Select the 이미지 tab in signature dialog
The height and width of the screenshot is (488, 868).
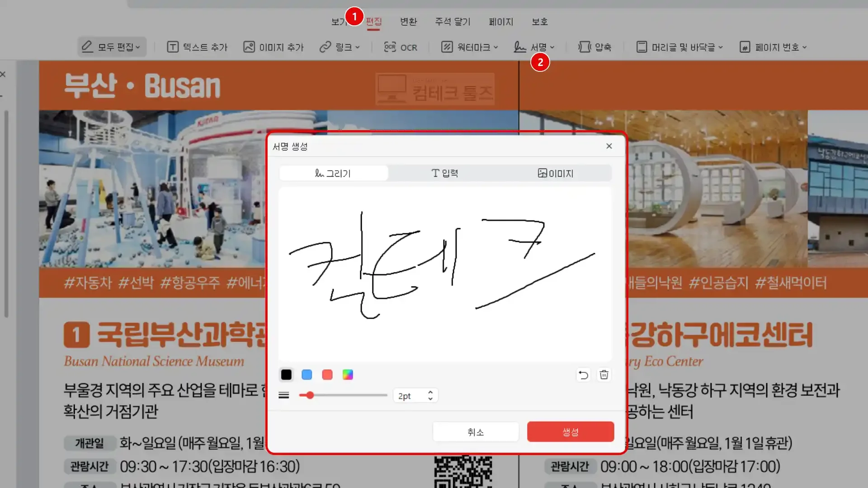(556, 173)
